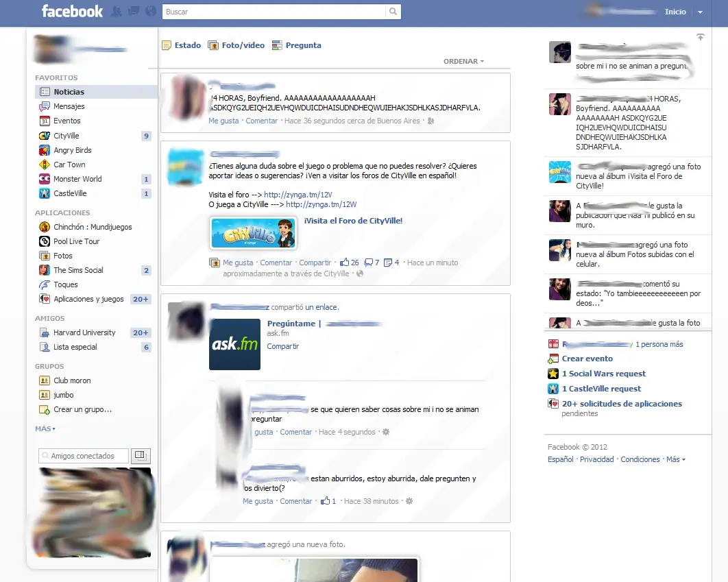
Task: Open 20+ solicitudes de aplicaciones
Action: pyautogui.click(x=622, y=404)
